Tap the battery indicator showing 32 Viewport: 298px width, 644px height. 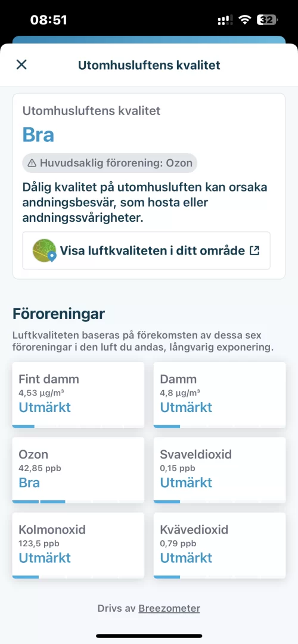[268, 20]
